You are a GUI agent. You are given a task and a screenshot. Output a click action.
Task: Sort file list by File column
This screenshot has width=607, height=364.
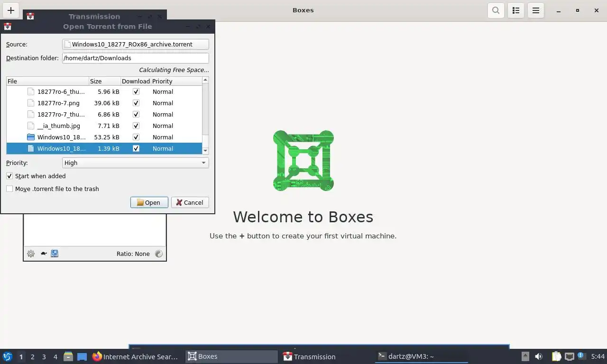[x=47, y=81]
